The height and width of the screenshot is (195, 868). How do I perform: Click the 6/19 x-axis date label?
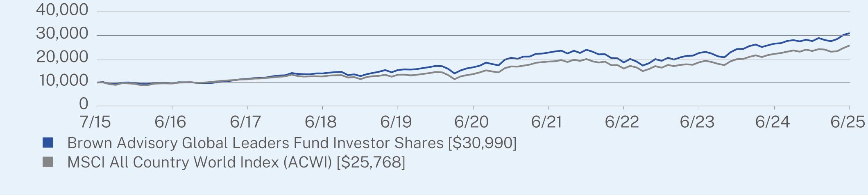pyautogui.click(x=396, y=122)
